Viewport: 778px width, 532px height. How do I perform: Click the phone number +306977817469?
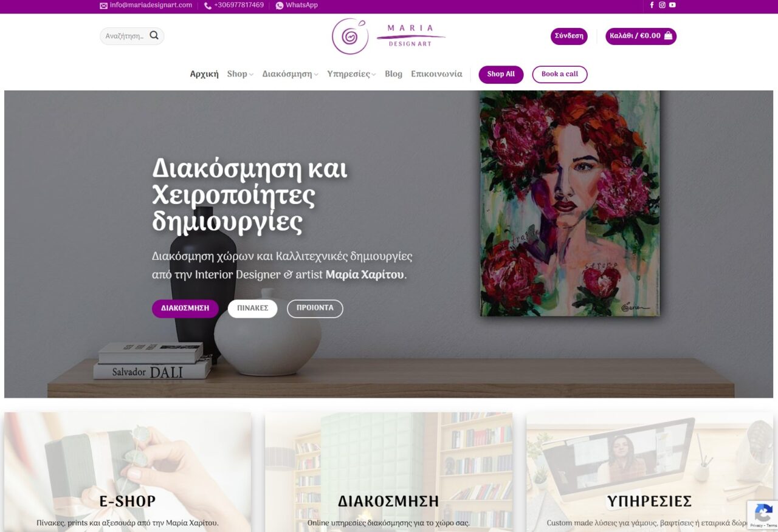[239, 5]
